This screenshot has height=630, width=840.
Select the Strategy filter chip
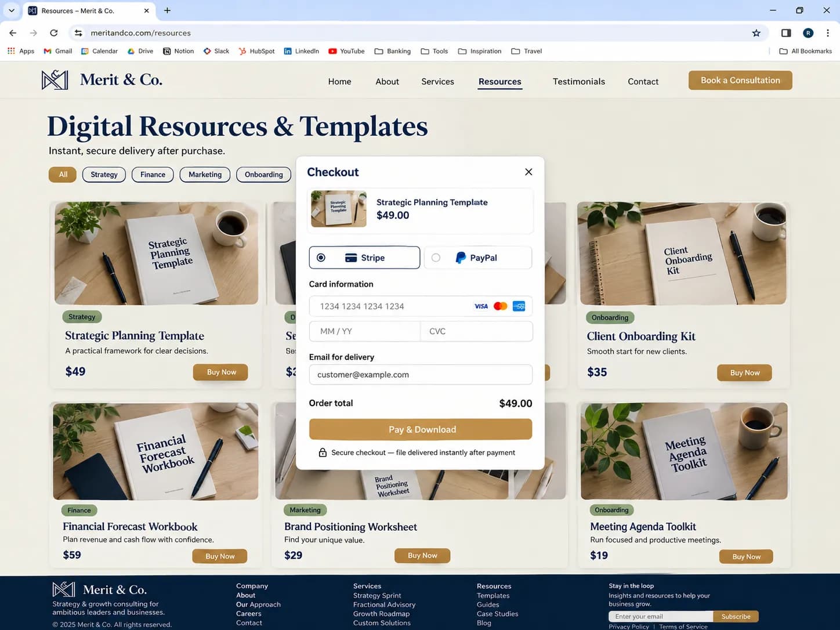(x=104, y=175)
